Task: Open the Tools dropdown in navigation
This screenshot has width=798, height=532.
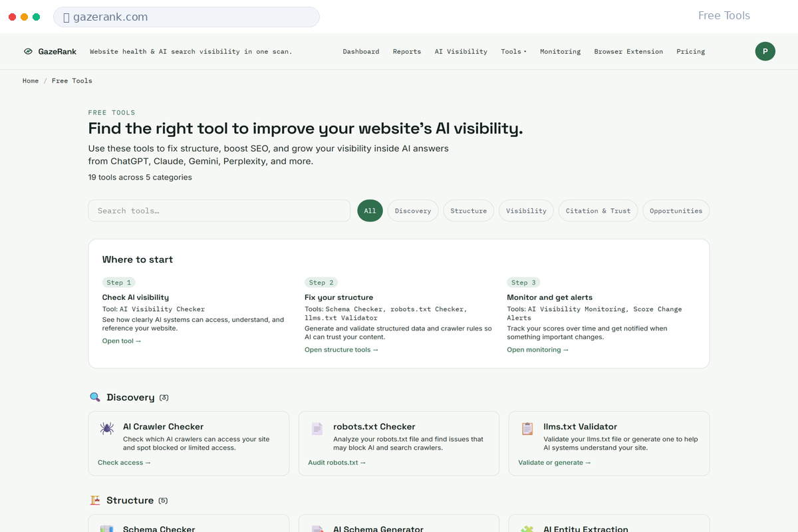Action: 513,51
